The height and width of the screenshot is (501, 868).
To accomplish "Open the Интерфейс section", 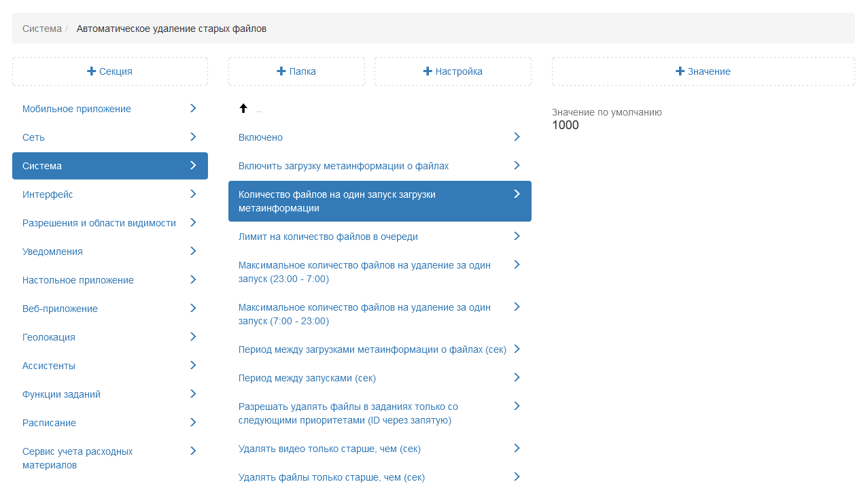I will pos(48,194).
